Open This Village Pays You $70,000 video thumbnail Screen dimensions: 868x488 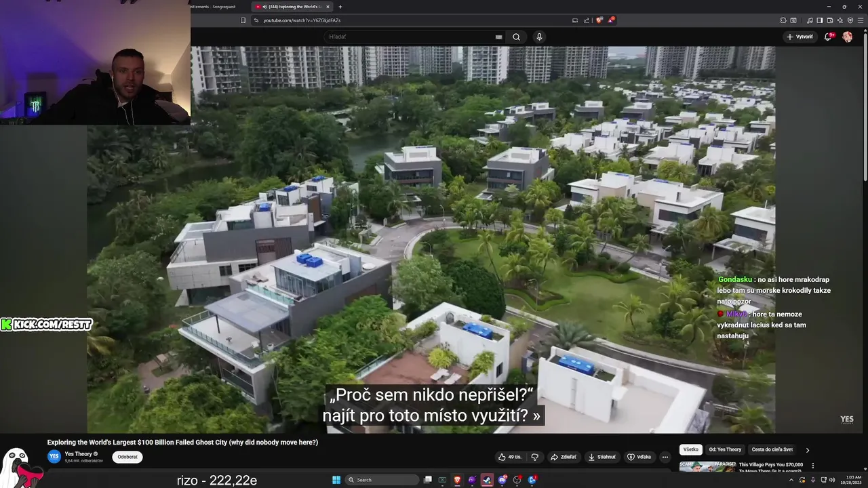[x=707, y=466]
